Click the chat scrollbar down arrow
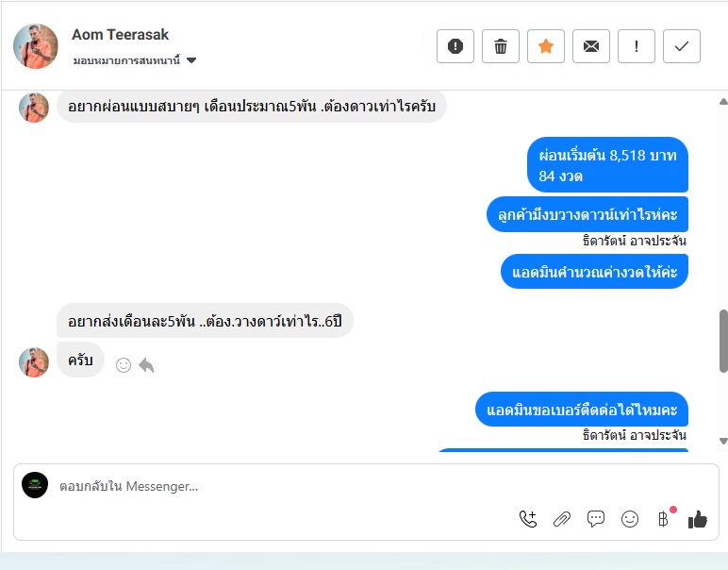728x570 pixels. [723, 441]
